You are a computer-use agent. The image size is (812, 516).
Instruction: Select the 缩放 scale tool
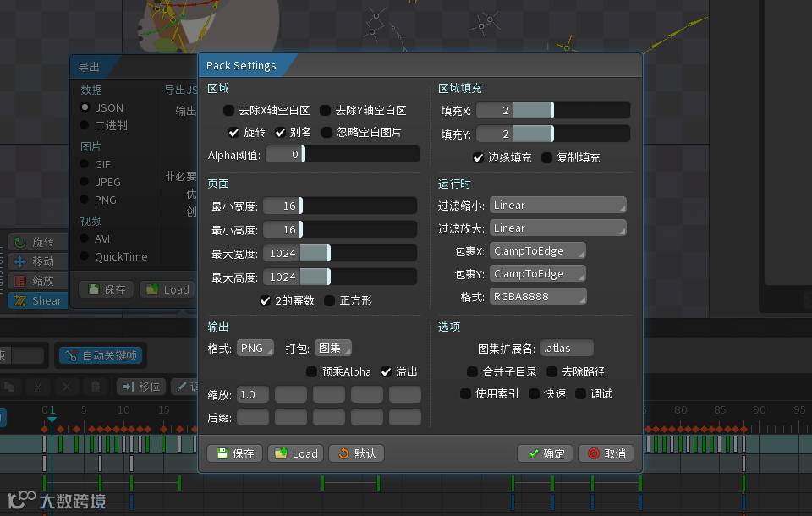click(38, 281)
